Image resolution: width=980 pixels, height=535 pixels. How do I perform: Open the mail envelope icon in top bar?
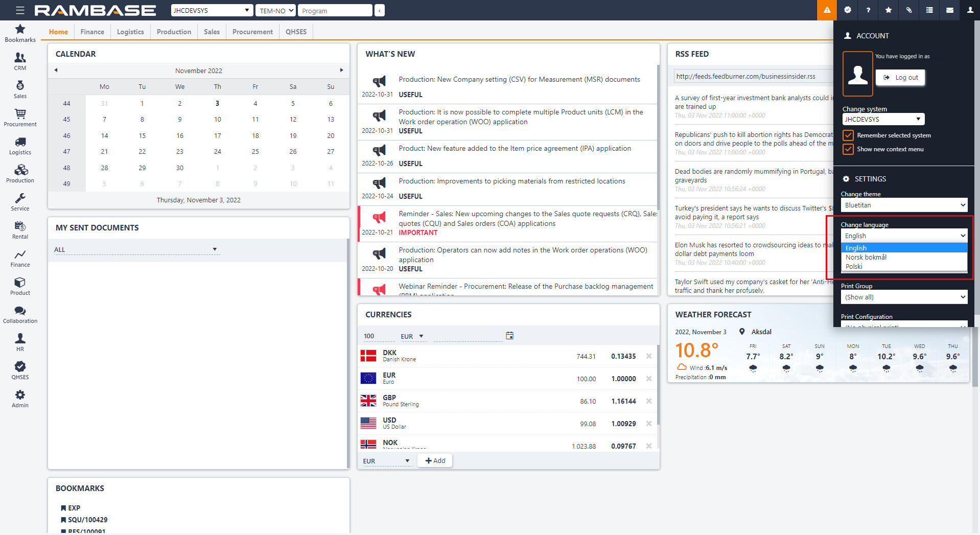click(x=949, y=10)
